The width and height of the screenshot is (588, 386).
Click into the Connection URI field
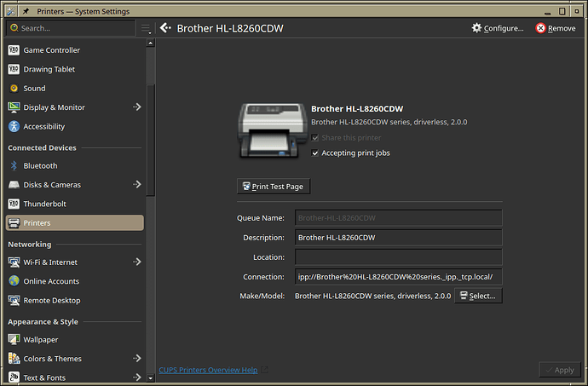[398, 276]
